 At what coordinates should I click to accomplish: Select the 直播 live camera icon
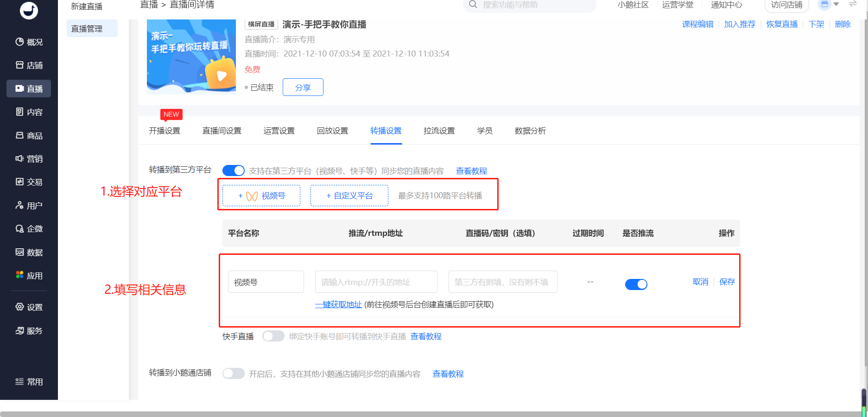19,88
